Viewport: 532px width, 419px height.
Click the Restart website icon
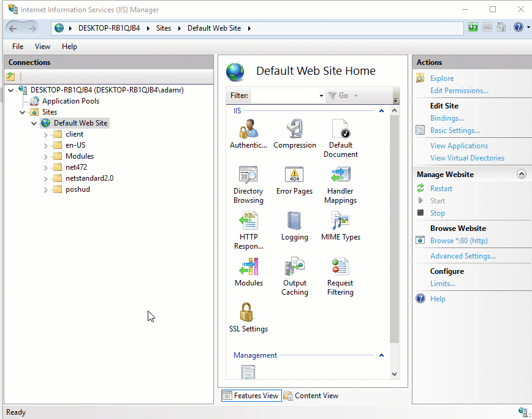(x=420, y=188)
